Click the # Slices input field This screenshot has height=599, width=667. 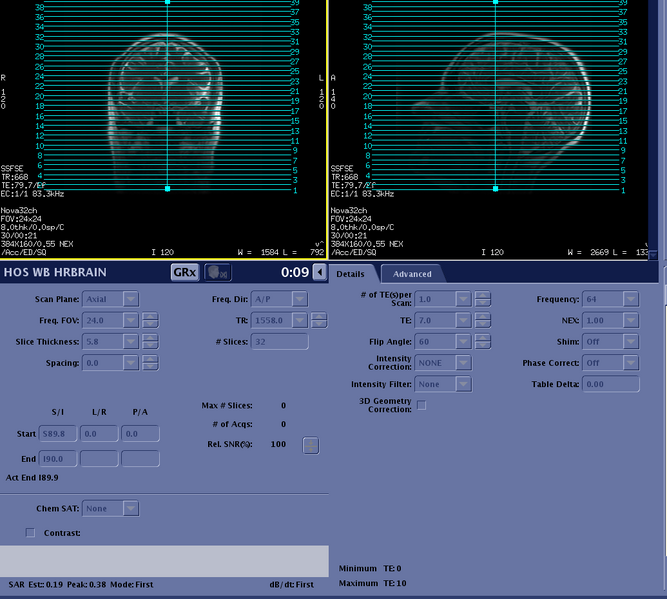[x=279, y=342]
